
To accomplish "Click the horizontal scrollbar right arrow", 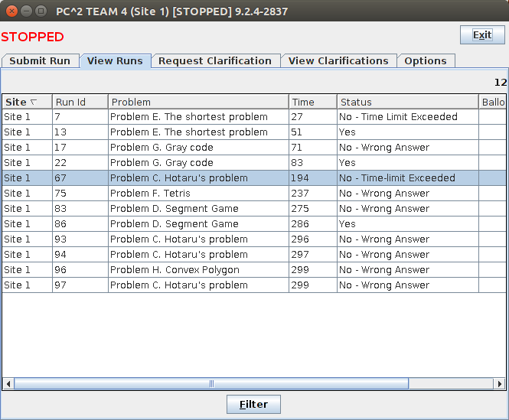I will pyautogui.click(x=499, y=384).
